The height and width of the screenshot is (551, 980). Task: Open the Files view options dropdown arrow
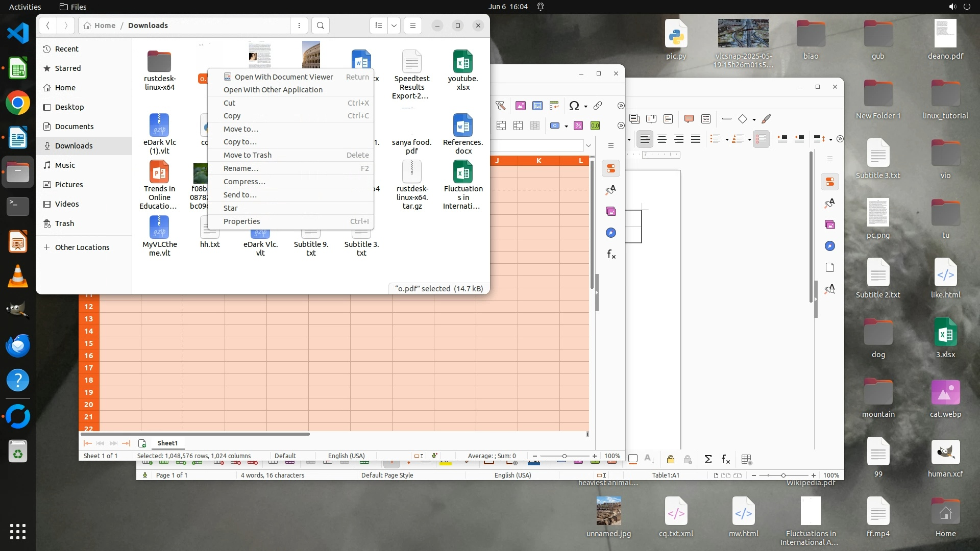pyautogui.click(x=394, y=26)
